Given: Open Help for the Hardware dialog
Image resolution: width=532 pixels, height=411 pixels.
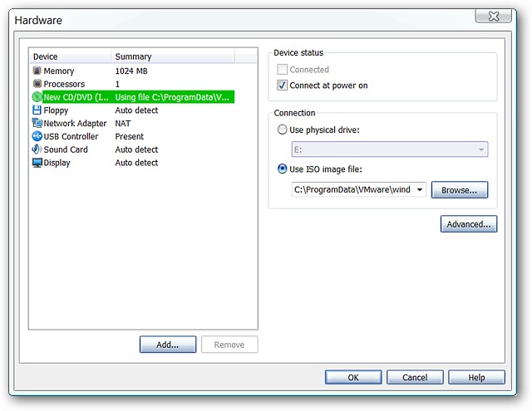Looking at the screenshot, I should coord(476,377).
